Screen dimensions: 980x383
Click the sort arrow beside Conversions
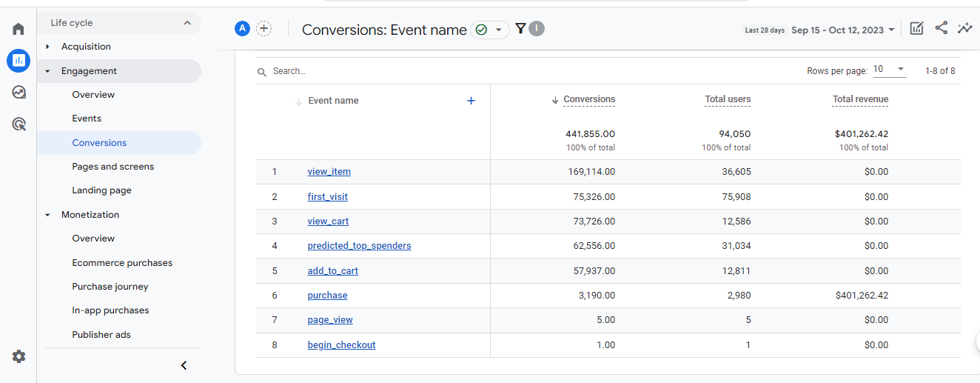click(x=555, y=100)
